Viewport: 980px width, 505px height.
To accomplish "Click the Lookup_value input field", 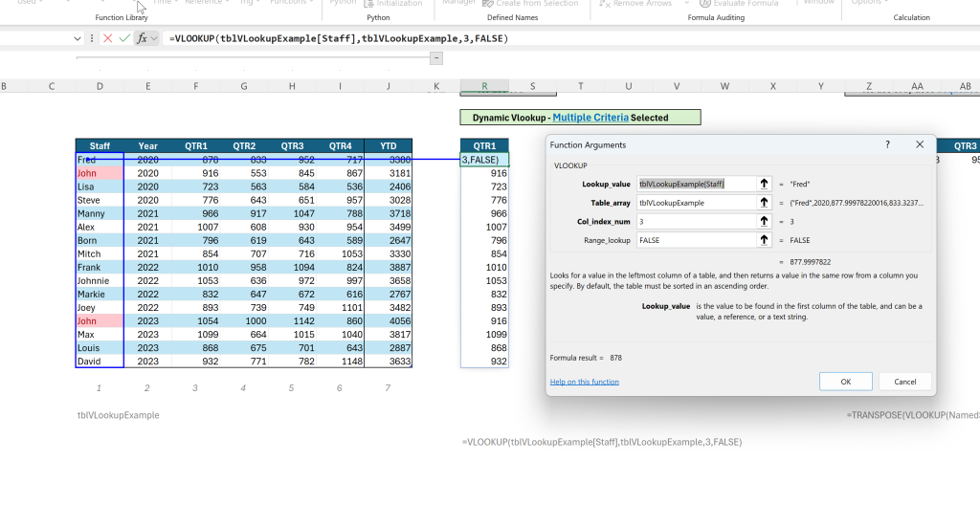I will [x=697, y=184].
